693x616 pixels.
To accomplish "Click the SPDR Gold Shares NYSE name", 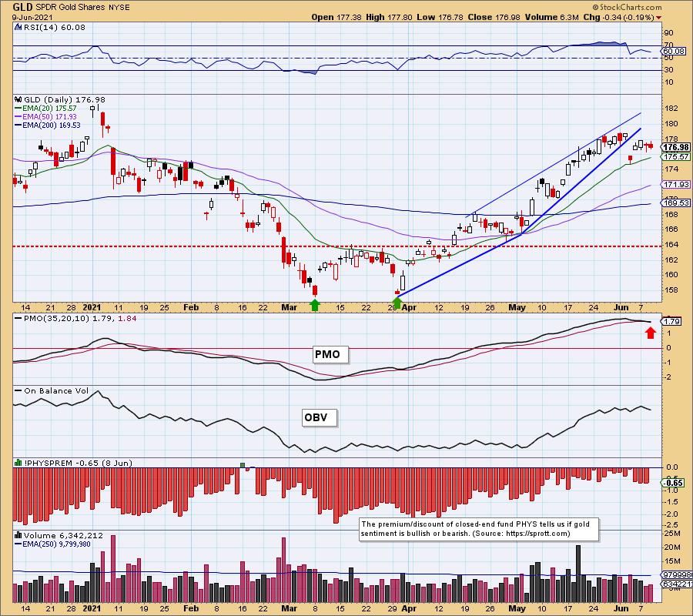I will tap(82, 8).
